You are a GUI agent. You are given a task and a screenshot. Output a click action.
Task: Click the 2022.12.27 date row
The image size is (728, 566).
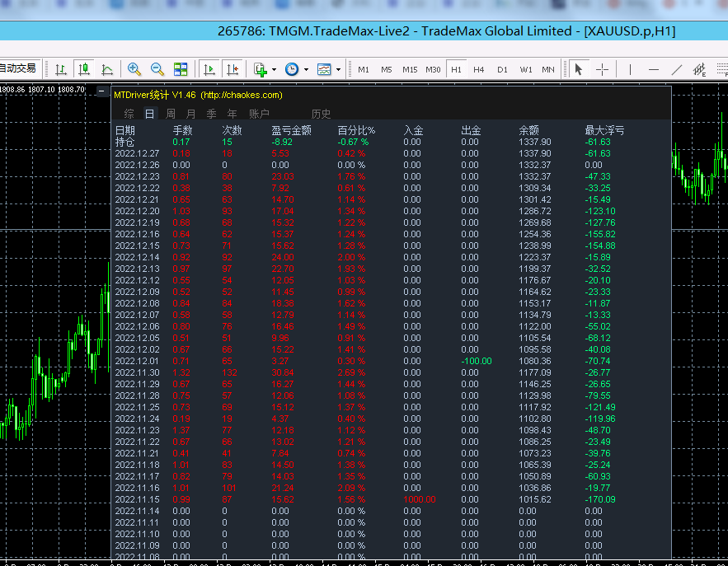click(137, 153)
